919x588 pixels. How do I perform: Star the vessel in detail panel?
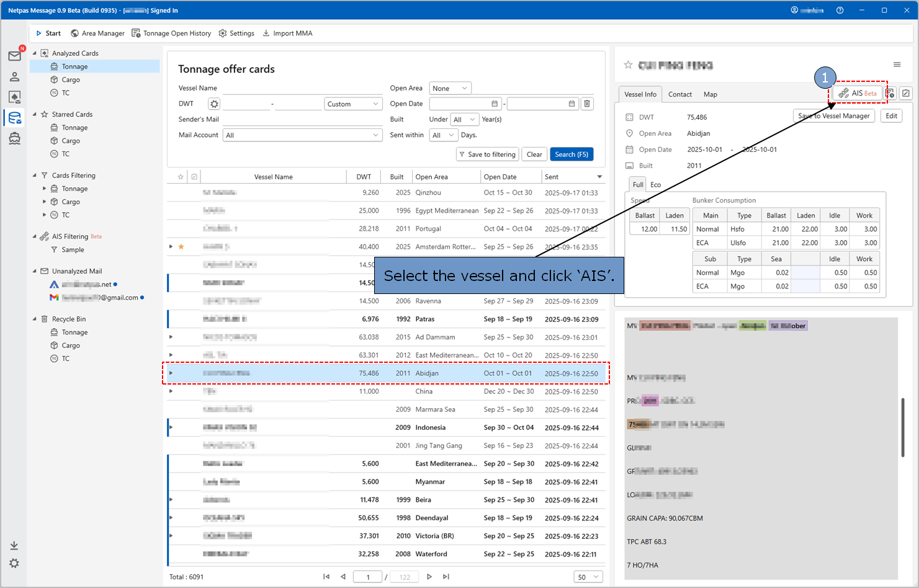pyautogui.click(x=628, y=65)
